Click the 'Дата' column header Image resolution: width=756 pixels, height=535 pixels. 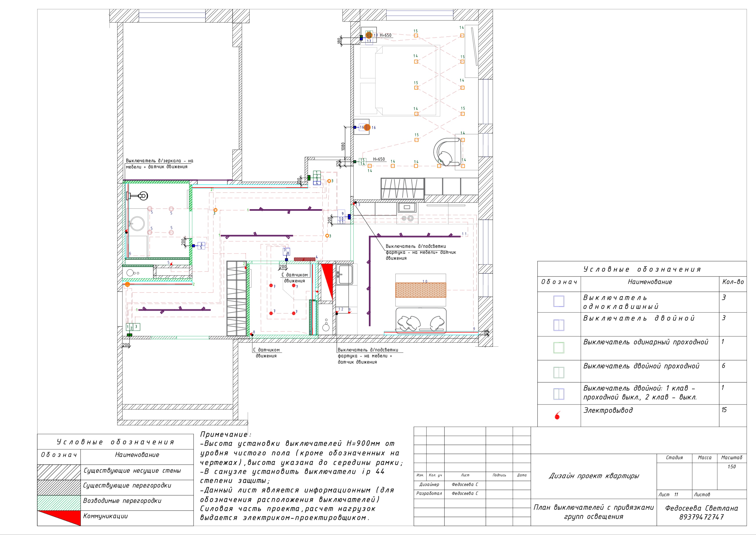pos(522,475)
